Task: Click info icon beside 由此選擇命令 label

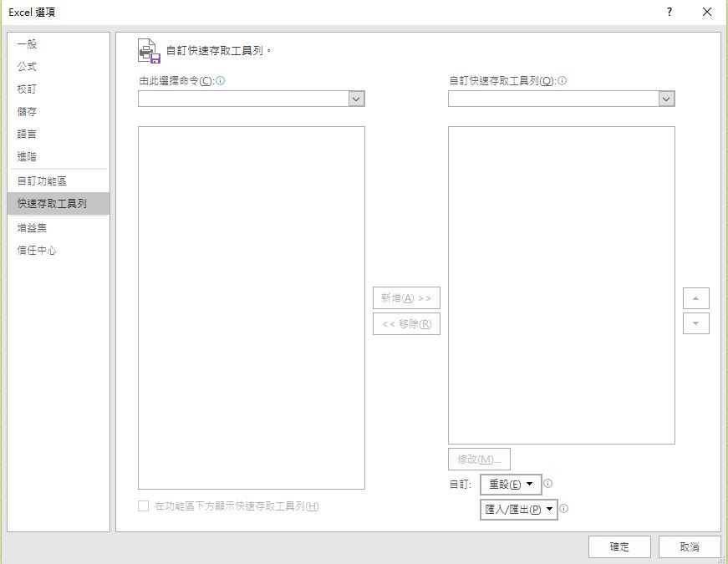Action: coord(221,81)
